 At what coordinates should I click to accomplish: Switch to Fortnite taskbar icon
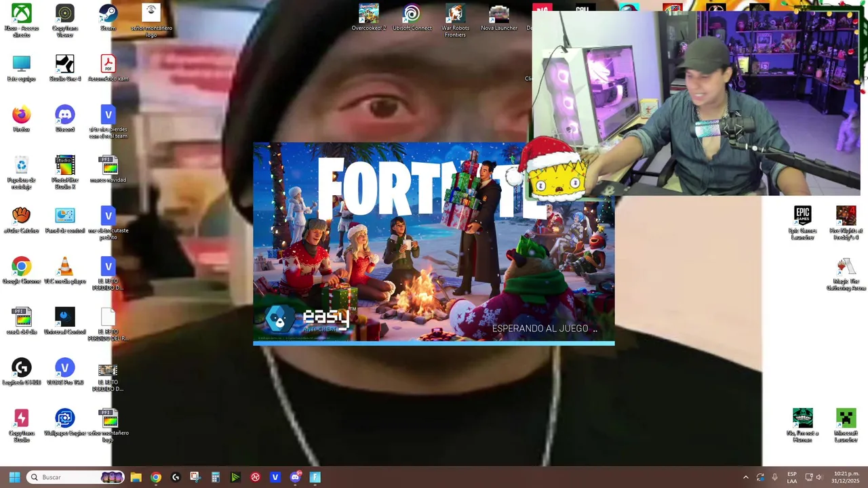(315, 477)
